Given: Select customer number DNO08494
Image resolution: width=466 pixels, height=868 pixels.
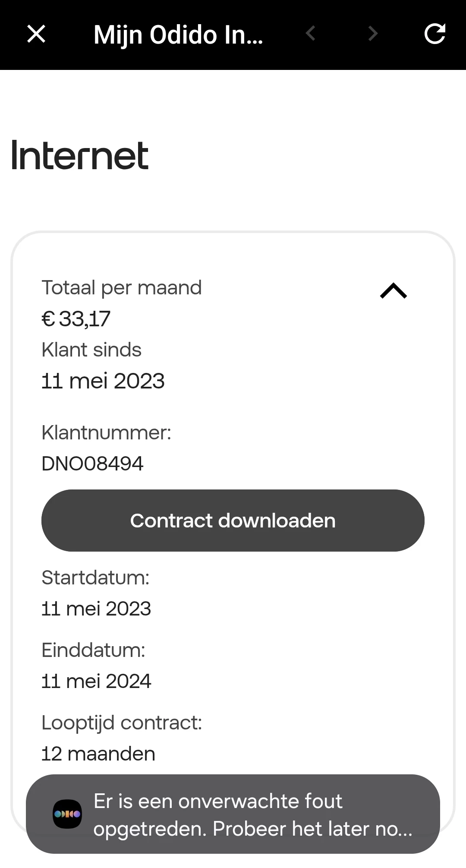Looking at the screenshot, I should pyautogui.click(x=92, y=464).
